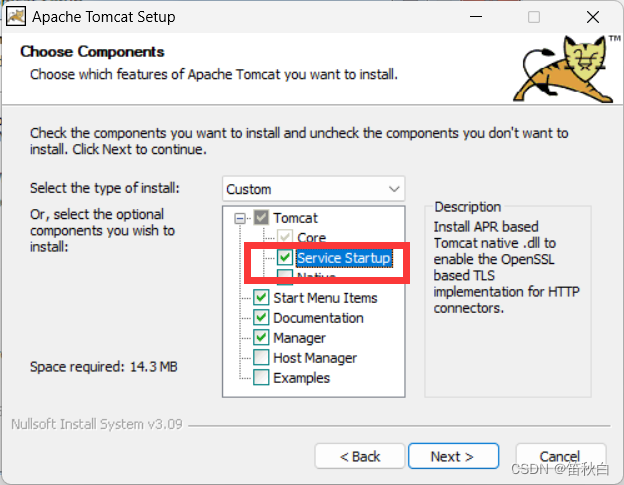Click the Back button

click(x=360, y=456)
